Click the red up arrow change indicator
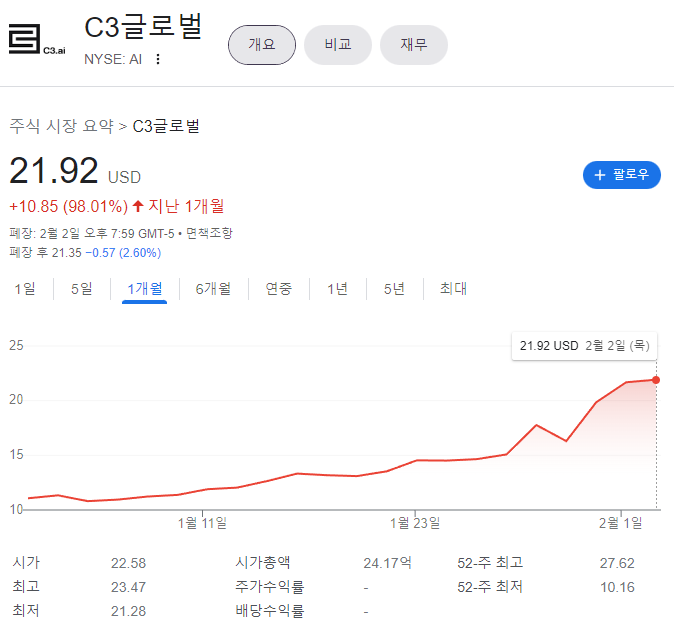 tap(138, 206)
